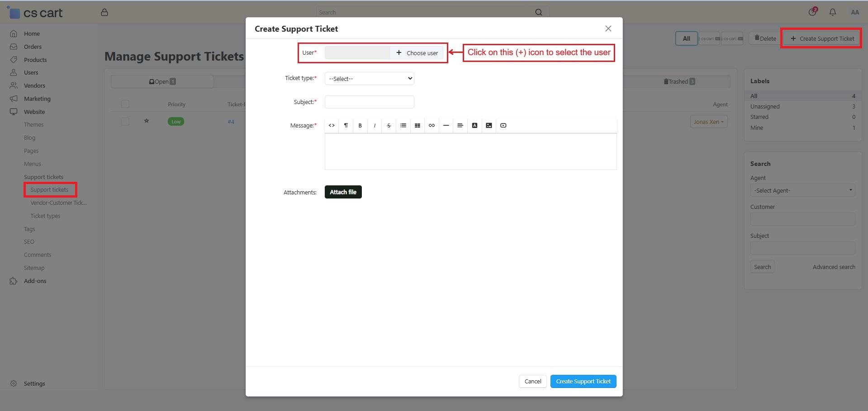Click the insert image icon
Screen dimensions: 868x411
click(x=489, y=126)
